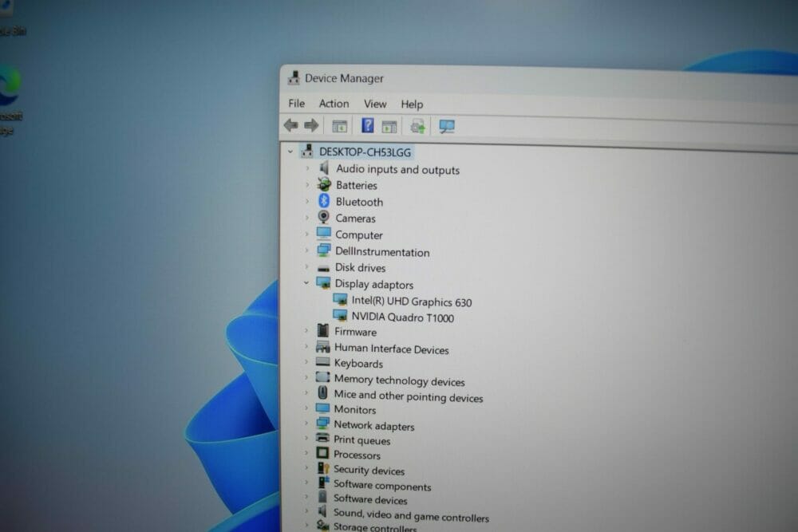The height and width of the screenshot is (532, 798).
Task: Expand the Firmware category arrow
Action: [x=306, y=330]
